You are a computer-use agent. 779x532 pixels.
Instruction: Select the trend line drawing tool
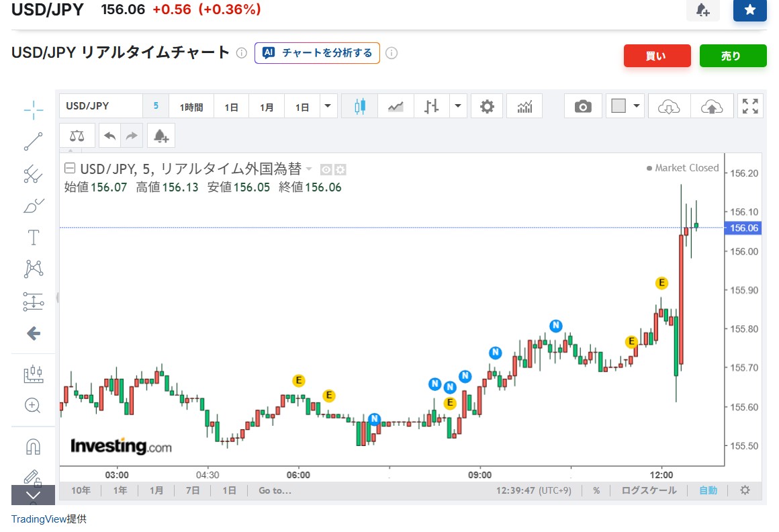[33, 142]
